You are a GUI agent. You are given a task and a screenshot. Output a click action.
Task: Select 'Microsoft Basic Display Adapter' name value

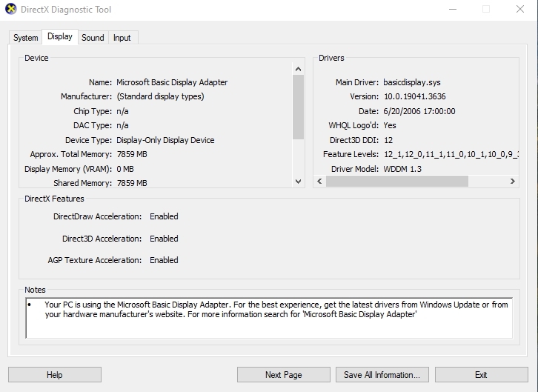tap(172, 82)
